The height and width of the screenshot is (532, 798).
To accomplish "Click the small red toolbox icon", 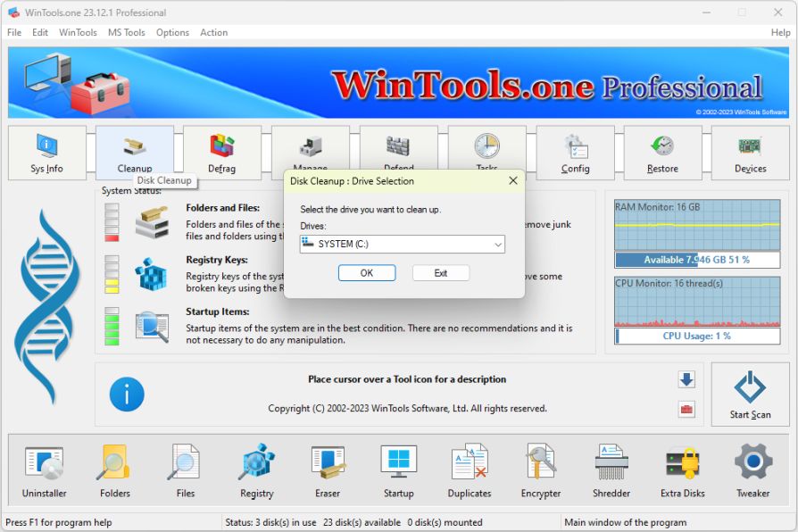I will (x=686, y=410).
